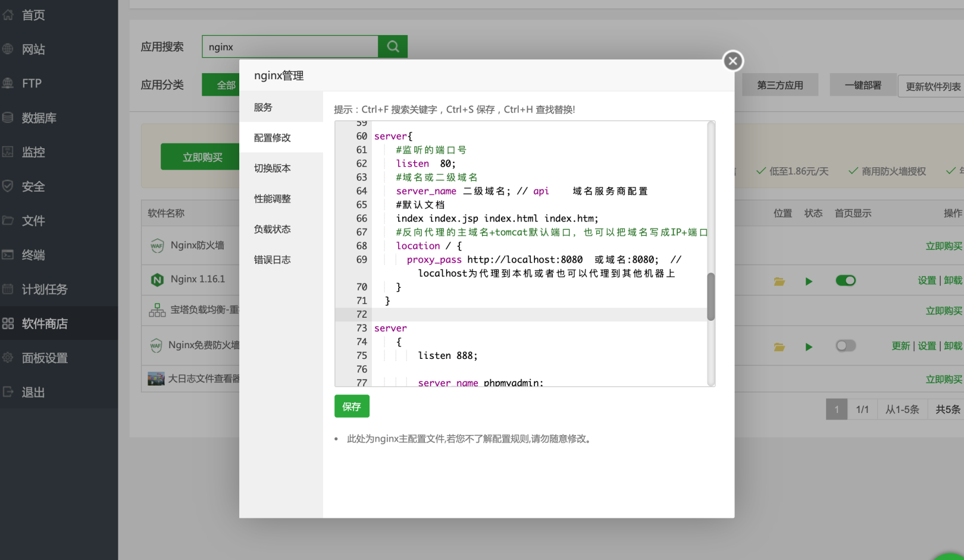Open the 负载状态 tab

pos(281,229)
